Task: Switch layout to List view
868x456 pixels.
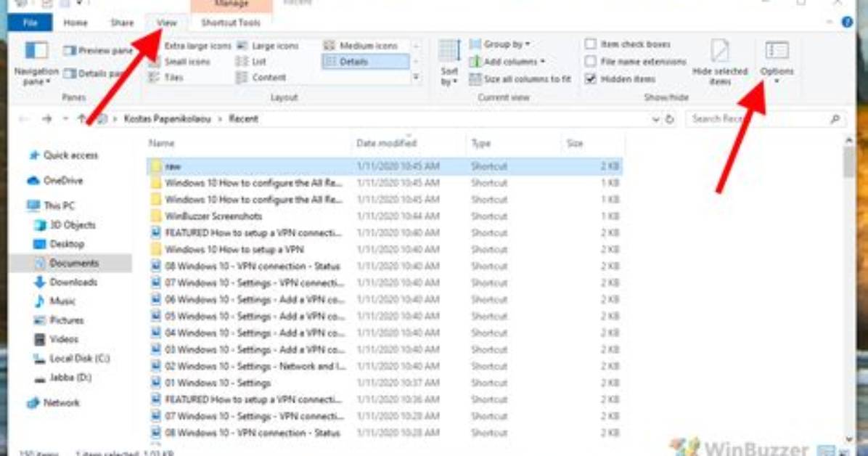Action: [252, 62]
